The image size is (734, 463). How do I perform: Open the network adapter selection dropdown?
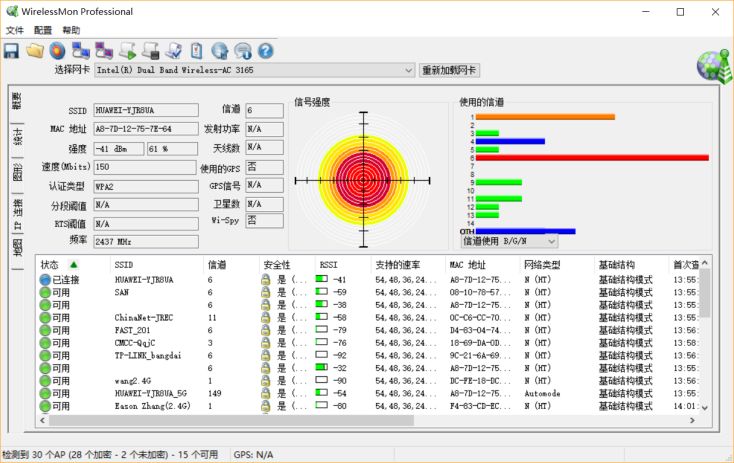pyautogui.click(x=408, y=70)
